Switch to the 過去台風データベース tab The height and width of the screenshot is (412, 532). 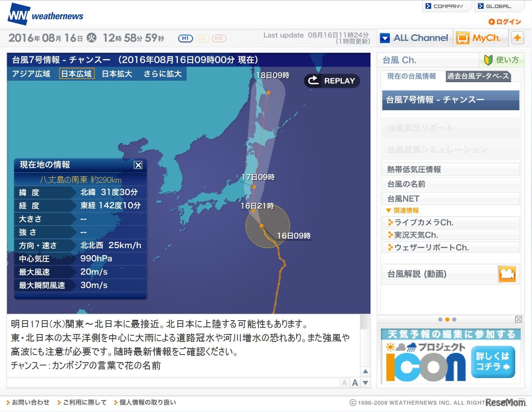pyautogui.click(x=478, y=77)
